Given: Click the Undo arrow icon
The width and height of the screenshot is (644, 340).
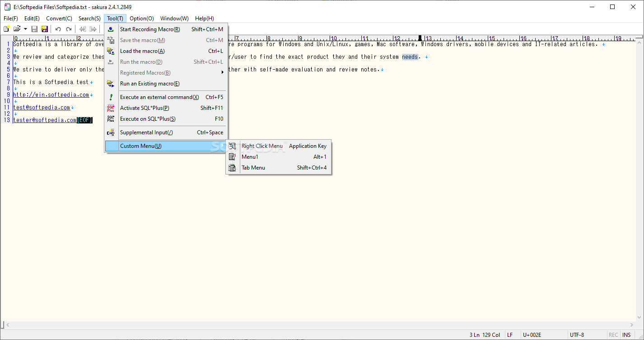Looking at the screenshot, I should click(58, 29).
